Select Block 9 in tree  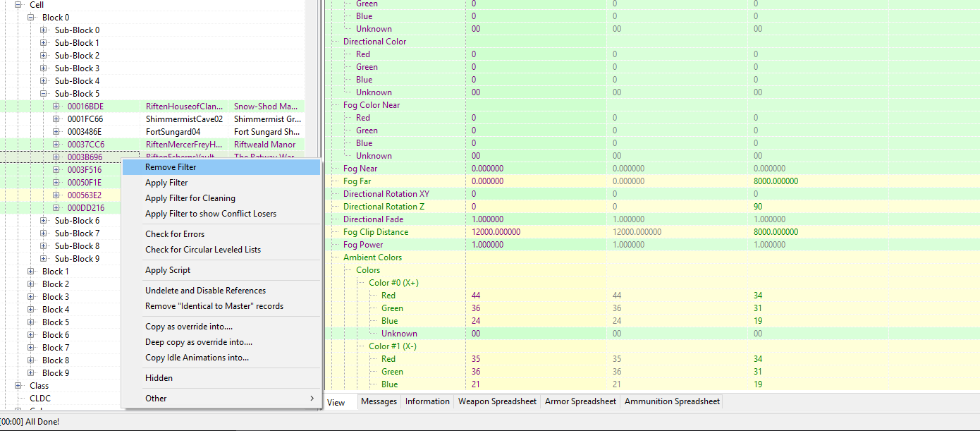click(x=56, y=373)
